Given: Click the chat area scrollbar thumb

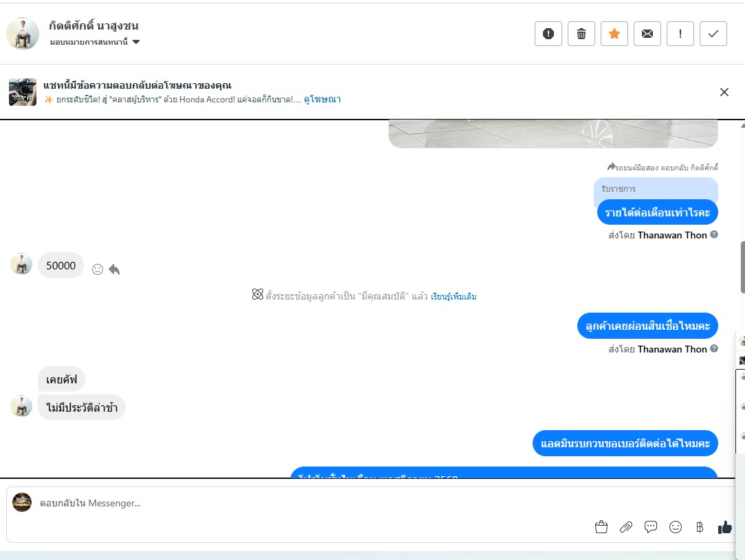Looking at the screenshot, I should [743, 268].
